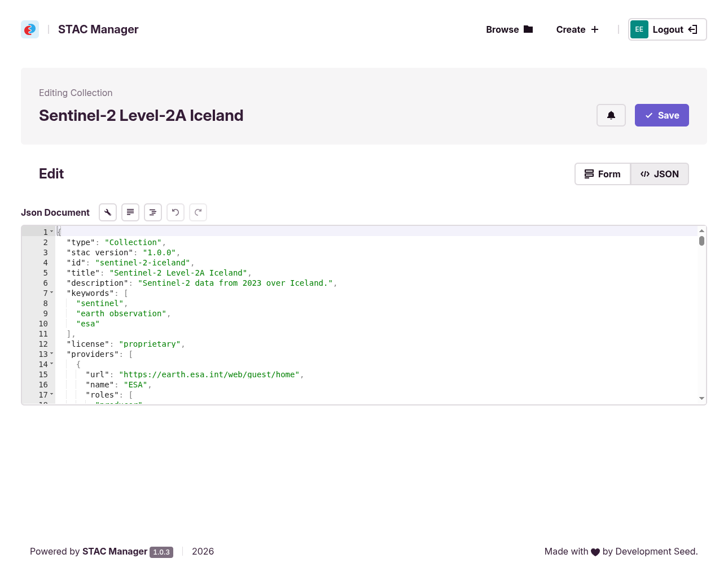Viewport: 728px width, 567px height.
Task: Click the "Sentinel-2 Level-2A Iceland" title value in editor
Action: tap(178, 273)
